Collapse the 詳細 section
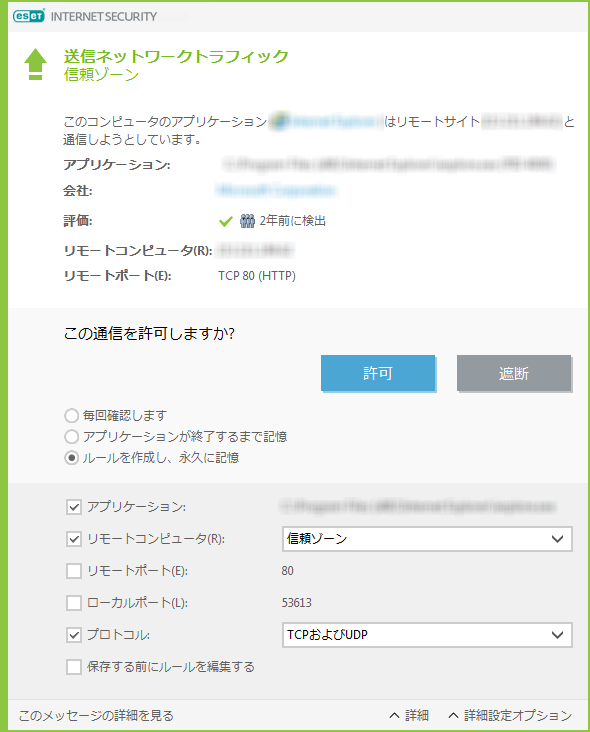590x732 pixels. [x=409, y=715]
